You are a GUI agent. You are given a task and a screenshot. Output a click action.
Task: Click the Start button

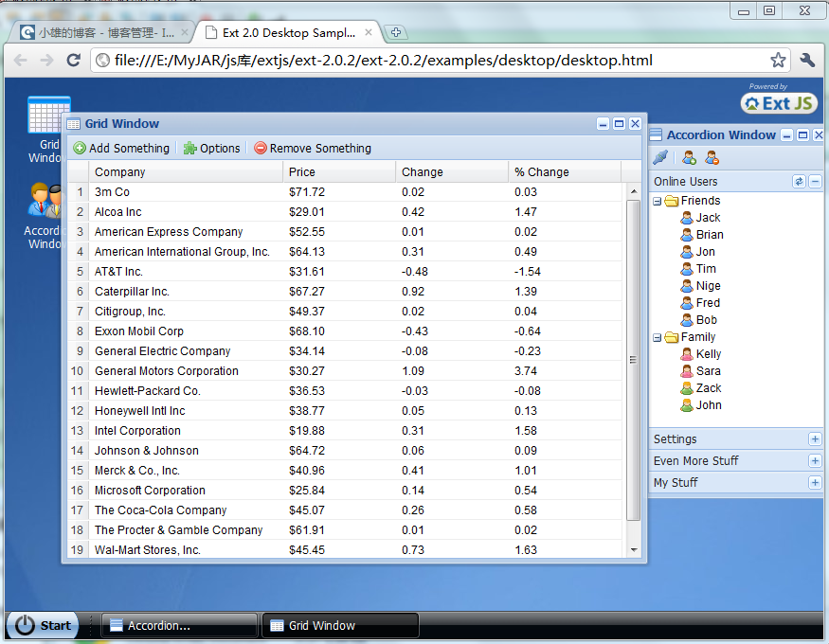coord(41,625)
